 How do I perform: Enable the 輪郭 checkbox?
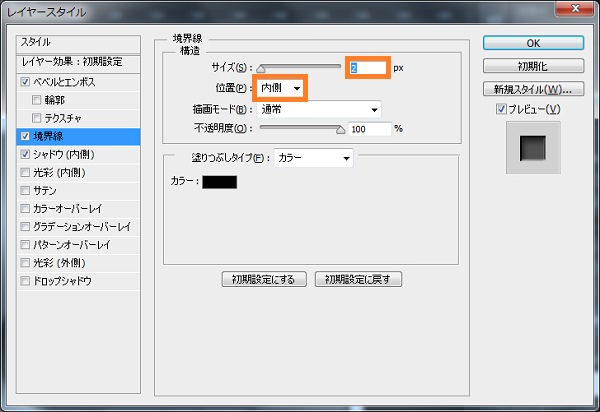(36, 100)
